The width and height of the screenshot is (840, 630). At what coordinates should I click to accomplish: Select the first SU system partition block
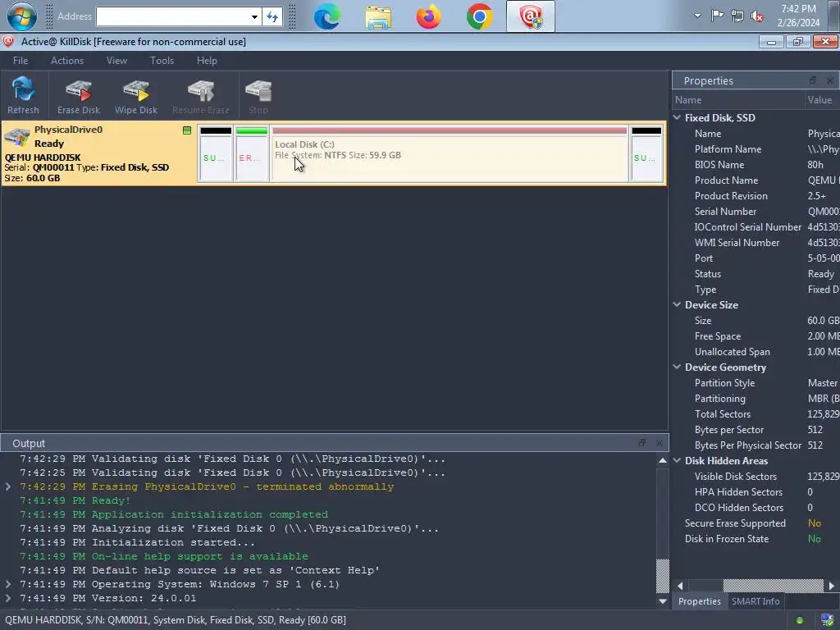click(x=216, y=154)
